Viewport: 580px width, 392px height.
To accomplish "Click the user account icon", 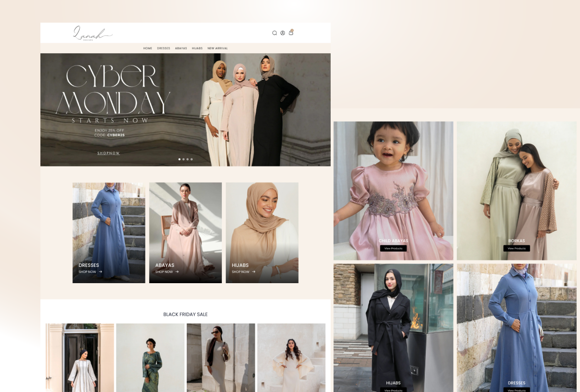I will [x=283, y=33].
